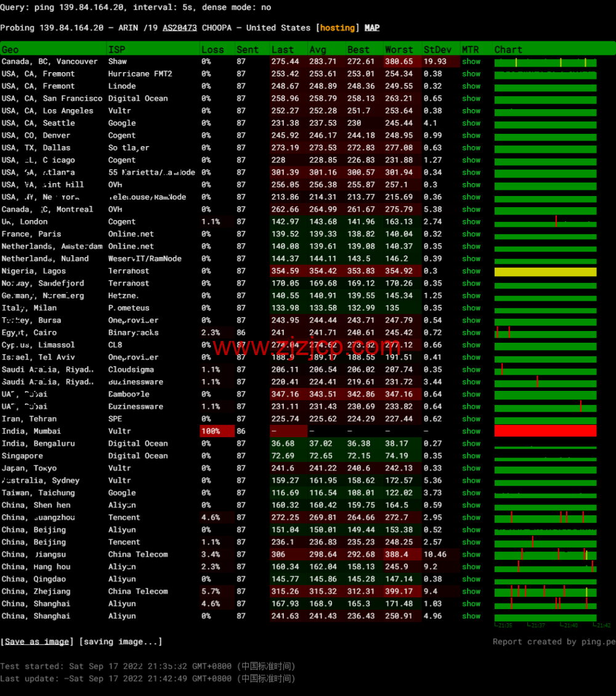
Task: Show MTR for India Mumbai Vultr
Action: pyautogui.click(x=471, y=431)
